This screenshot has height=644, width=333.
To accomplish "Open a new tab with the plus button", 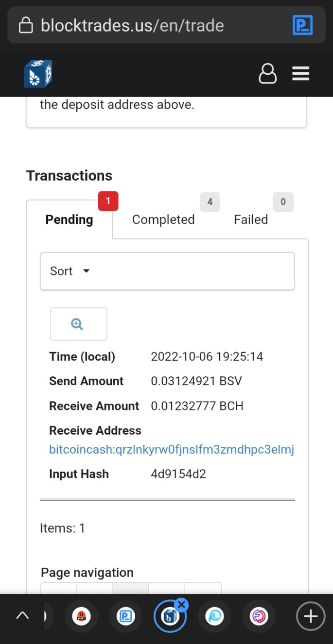I will click(x=310, y=616).
